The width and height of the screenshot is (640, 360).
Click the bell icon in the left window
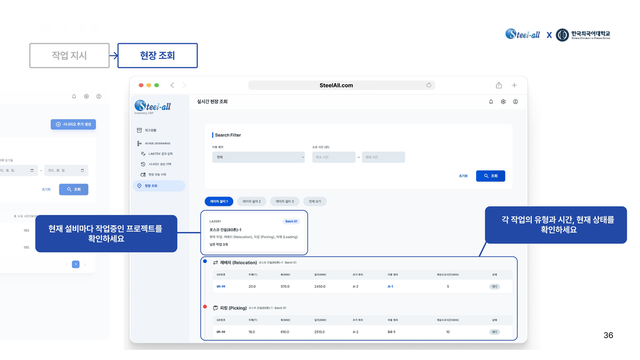pos(74,96)
